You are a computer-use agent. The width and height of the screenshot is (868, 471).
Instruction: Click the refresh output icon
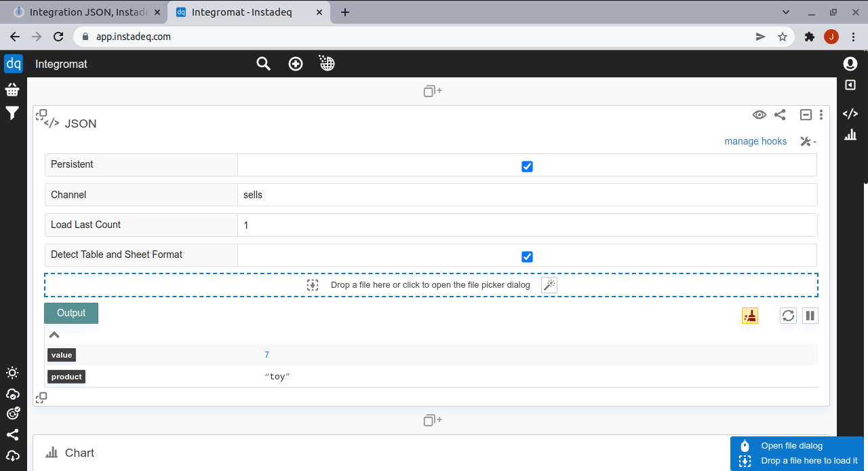(788, 316)
